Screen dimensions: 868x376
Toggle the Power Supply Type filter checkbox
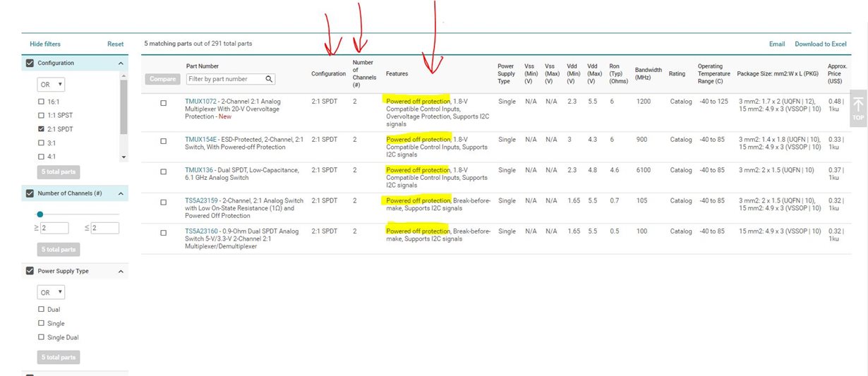[30, 271]
